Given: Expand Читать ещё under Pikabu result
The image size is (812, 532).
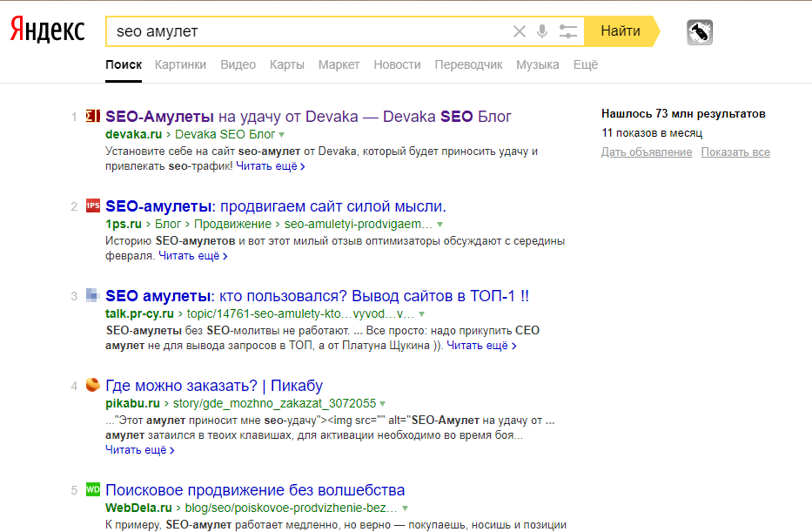Looking at the screenshot, I should pyautogui.click(x=139, y=450).
